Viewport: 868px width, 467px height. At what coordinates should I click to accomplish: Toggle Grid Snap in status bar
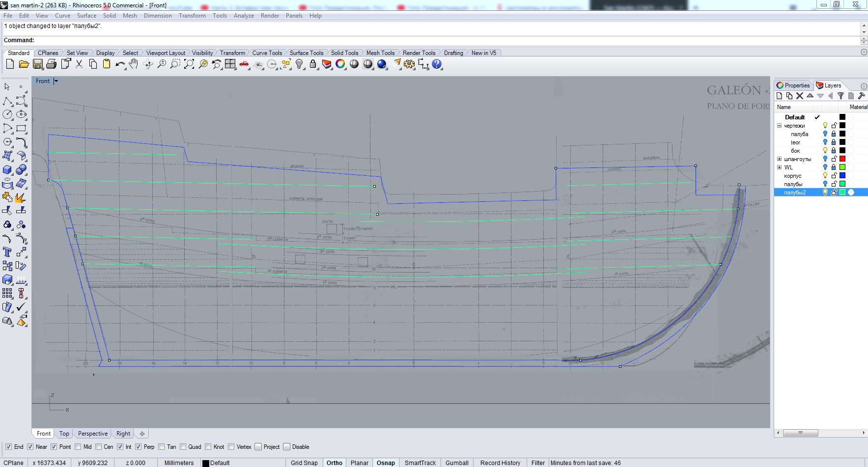tap(304, 463)
